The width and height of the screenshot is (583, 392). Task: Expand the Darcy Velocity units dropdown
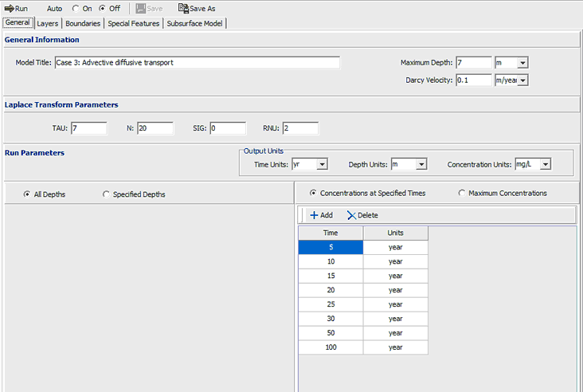coord(522,80)
